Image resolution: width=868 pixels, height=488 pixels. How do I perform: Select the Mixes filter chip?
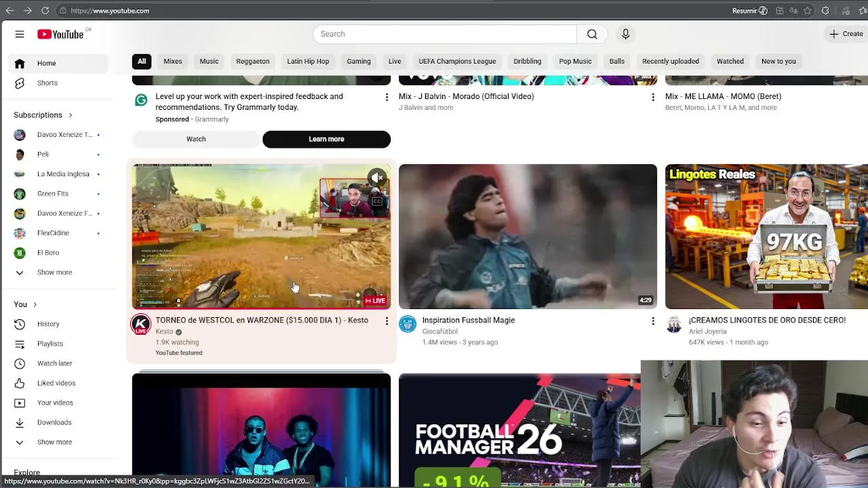coord(172,61)
